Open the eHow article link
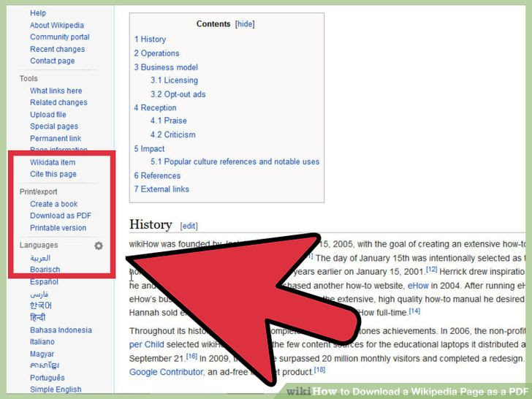This screenshot has width=532, height=399. click(x=418, y=286)
